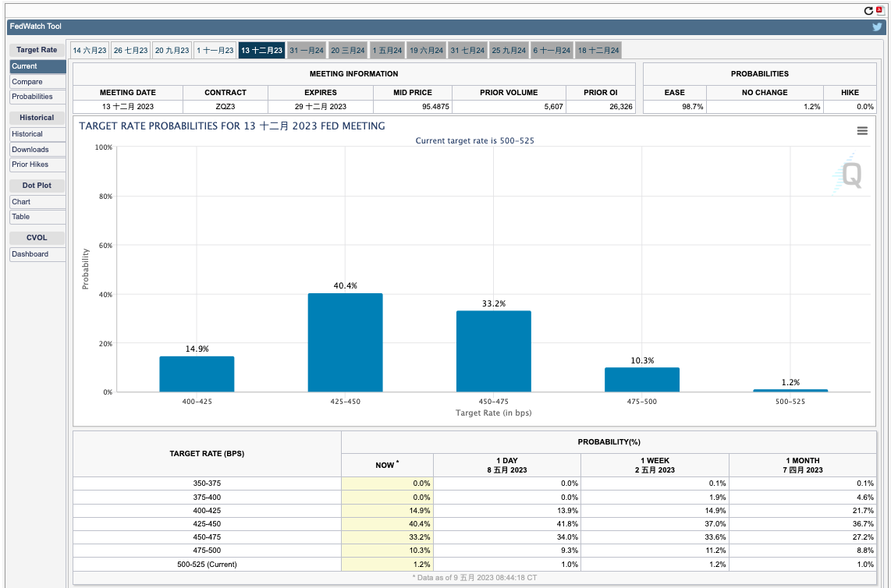This screenshot has height=588, width=891.
Task: Click the 500-525 bar in chart
Action: (x=790, y=391)
